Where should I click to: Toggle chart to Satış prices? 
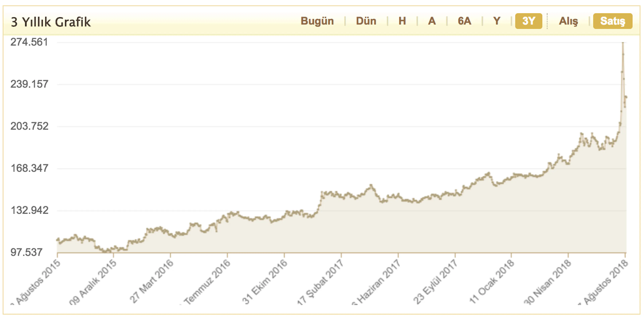click(613, 21)
